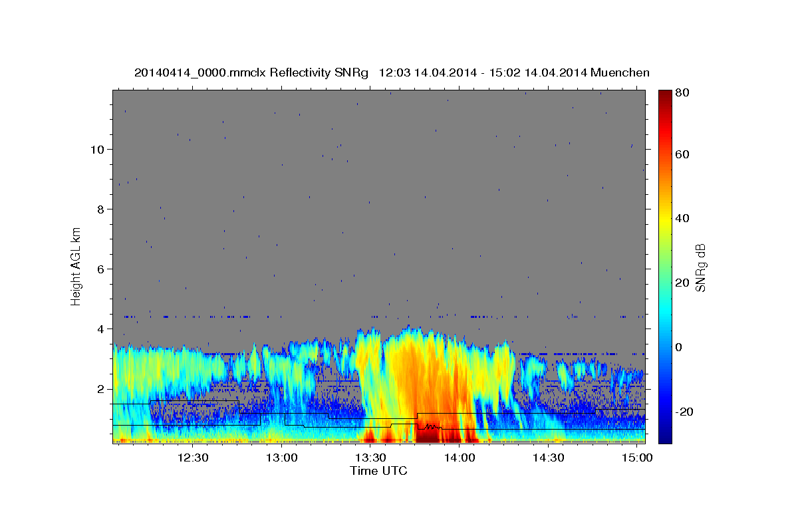
Task: Click colorbar tick value 60
Action: (682, 154)
